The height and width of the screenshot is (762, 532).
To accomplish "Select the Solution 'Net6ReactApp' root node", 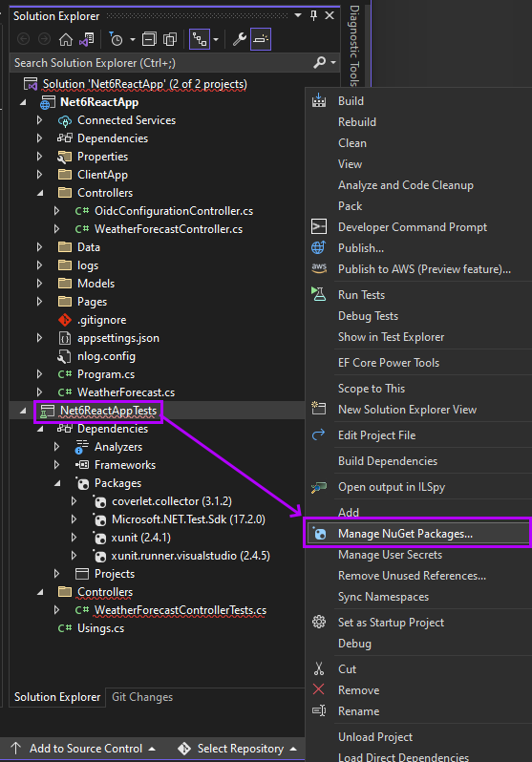I will [x=145, y=84].
